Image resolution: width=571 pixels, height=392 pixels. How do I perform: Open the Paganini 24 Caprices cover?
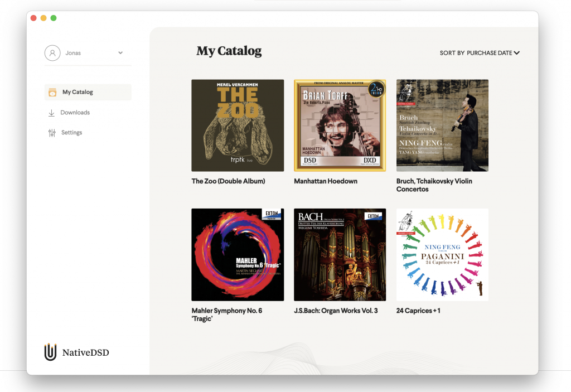coord(442,255)
